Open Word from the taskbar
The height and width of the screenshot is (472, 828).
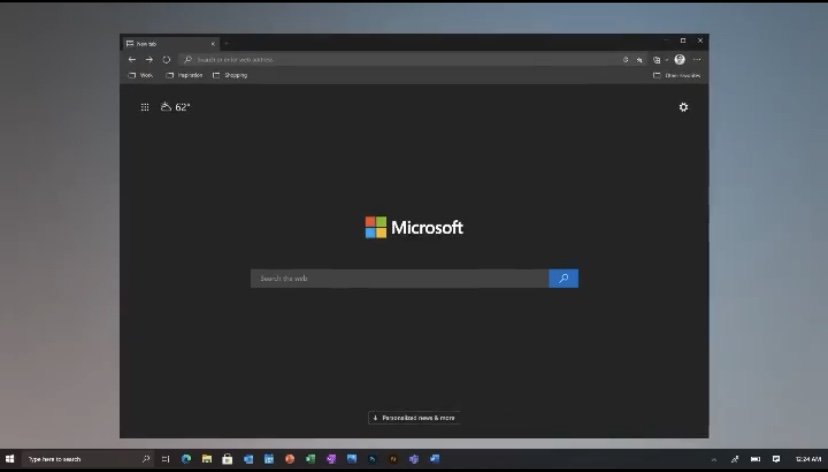[x=435, y=459]
